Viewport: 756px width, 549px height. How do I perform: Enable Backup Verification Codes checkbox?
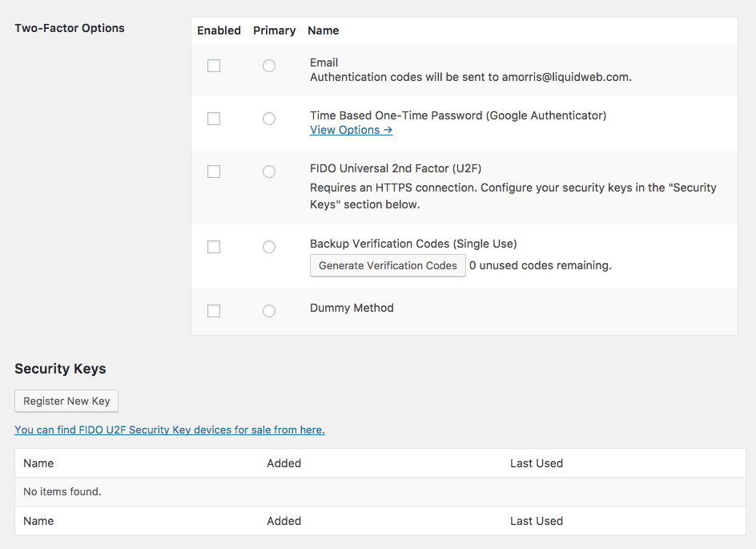[x=214, y=247]
